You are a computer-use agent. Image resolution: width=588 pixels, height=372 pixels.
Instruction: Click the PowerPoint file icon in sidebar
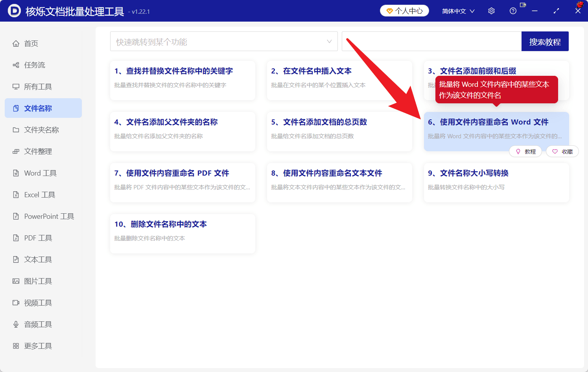[x=16, y=216]
